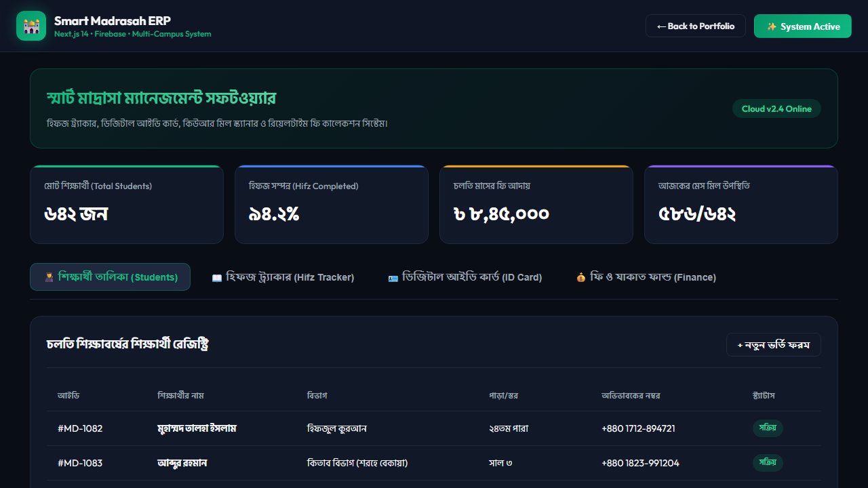Click the স্মার্ট মাদ্রাসা ম্যানেজমেন্ট সফটওয়্যার heading
868x488 pixels.
pos(161,98)
